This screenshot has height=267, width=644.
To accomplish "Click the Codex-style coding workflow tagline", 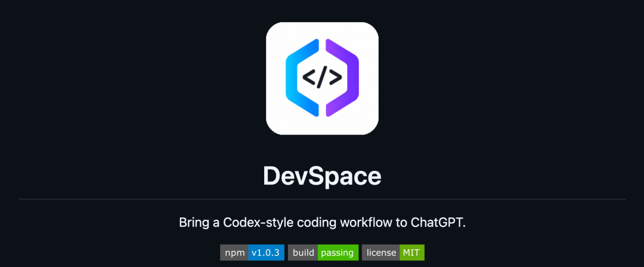I will click(322, 223).
